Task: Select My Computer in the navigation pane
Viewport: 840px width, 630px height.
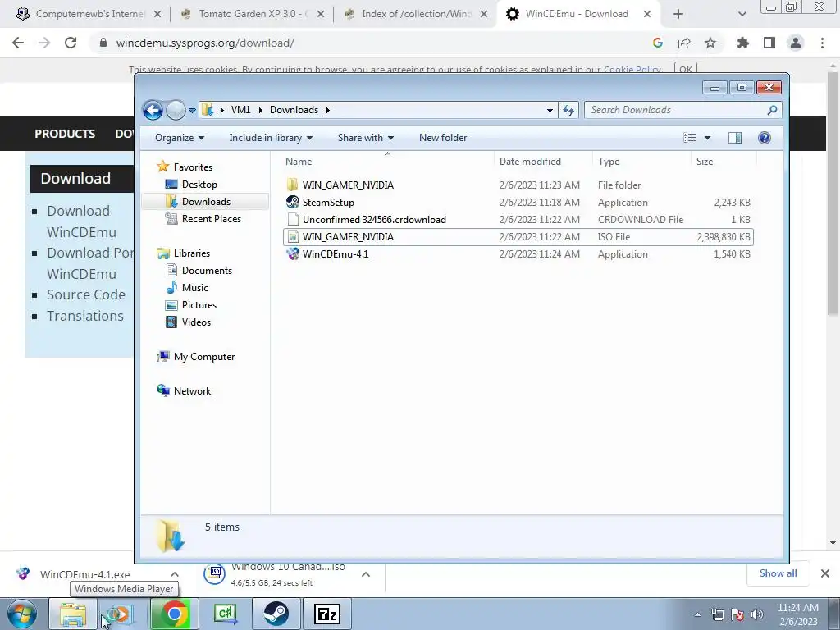Action: (x=196, y=357)
